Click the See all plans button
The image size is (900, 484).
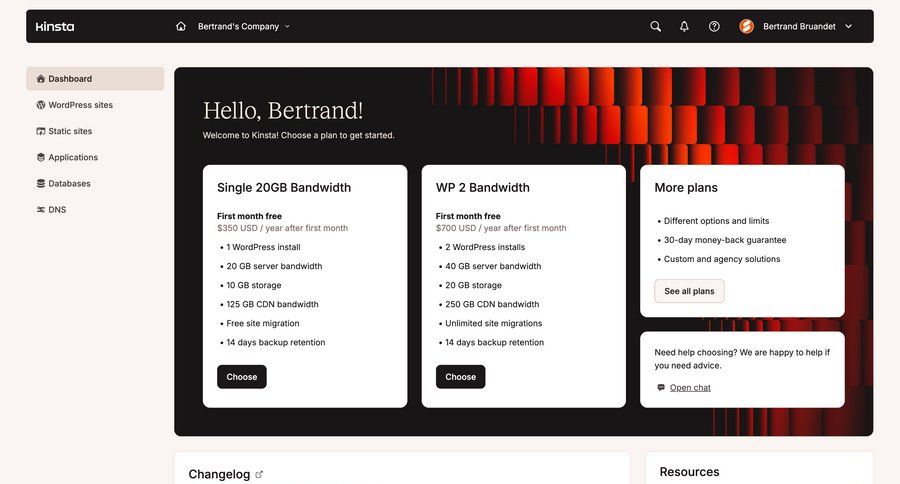click(x=689, y=291)
